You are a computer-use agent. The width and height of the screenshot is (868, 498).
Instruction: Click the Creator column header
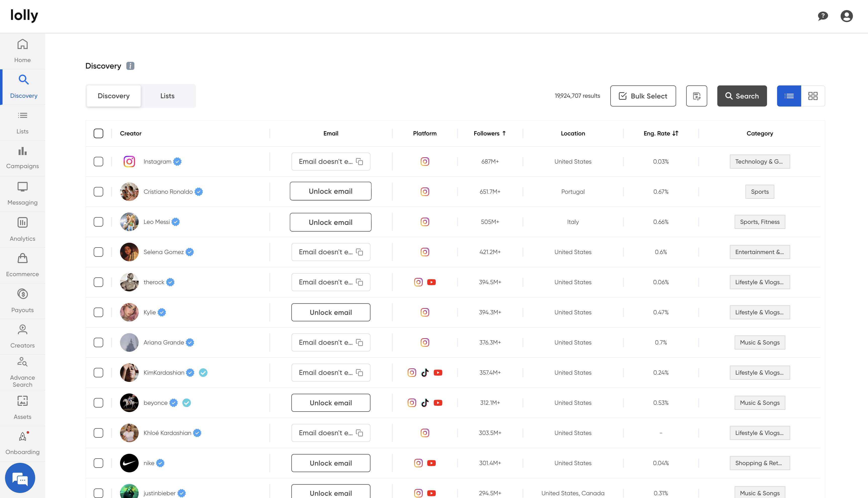131,133
